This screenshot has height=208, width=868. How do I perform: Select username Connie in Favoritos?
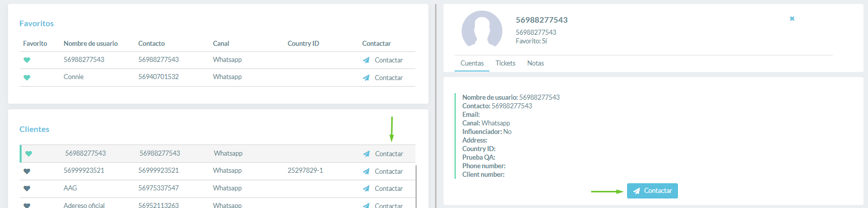pos(73,77)
